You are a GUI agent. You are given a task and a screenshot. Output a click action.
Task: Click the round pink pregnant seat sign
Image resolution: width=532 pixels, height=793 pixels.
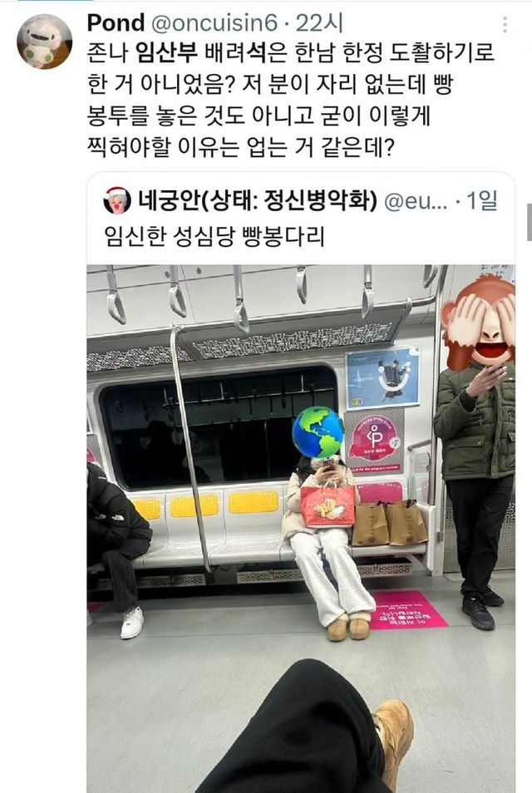[x=374, y=438]
